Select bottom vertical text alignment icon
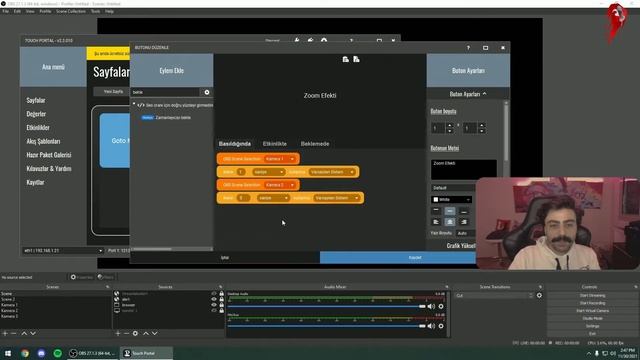 point(464,211)
